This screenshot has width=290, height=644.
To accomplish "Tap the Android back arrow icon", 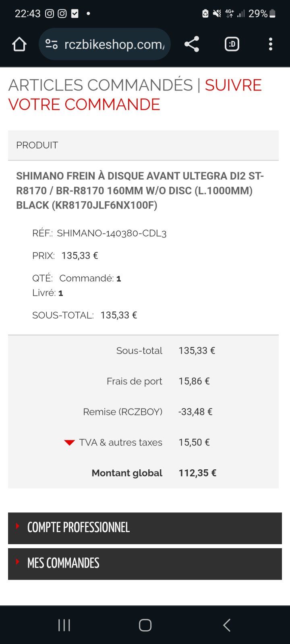I will click(x=227, y=625).
